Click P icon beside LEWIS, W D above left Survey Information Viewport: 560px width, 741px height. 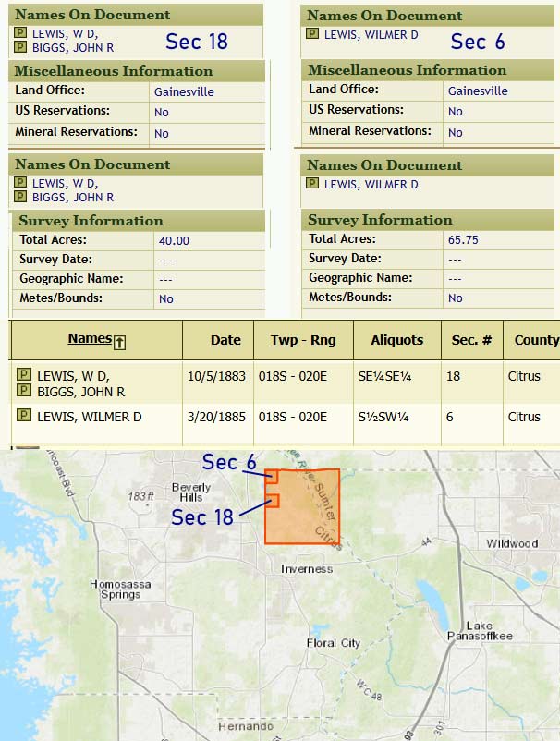tap(20, 183)
